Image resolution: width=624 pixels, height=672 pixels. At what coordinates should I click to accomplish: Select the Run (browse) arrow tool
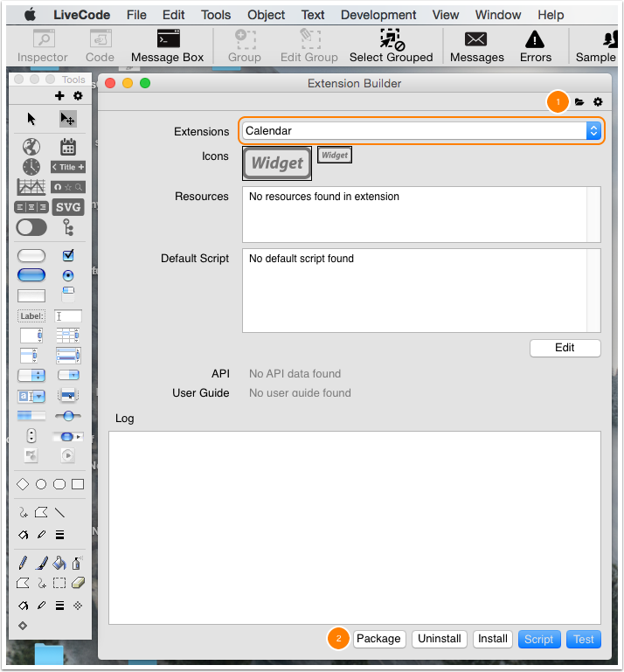31,119
